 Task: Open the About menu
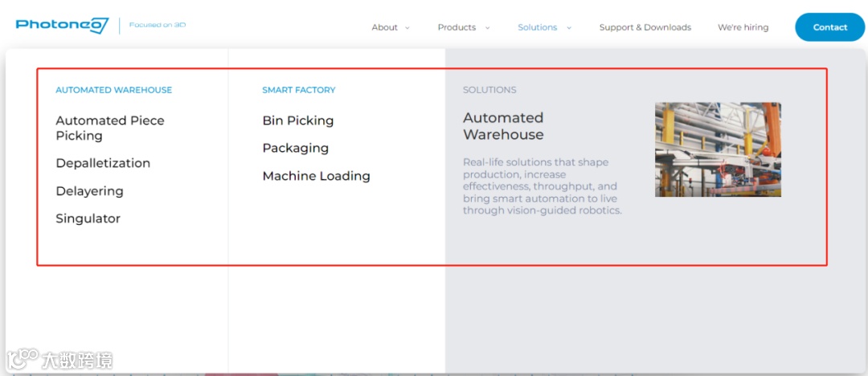(385, 27)
